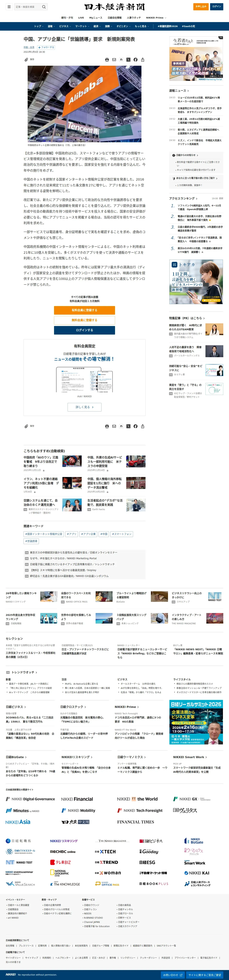Open the テレ東BIZ logo link
229x980 pixels.
pos(60,862)
